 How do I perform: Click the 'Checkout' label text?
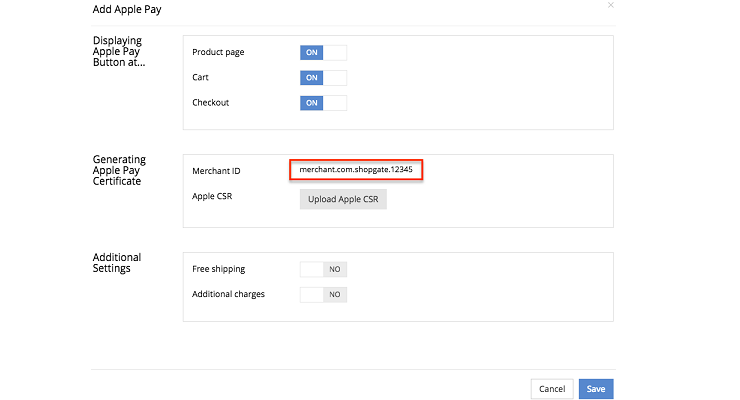pos(210,103)
